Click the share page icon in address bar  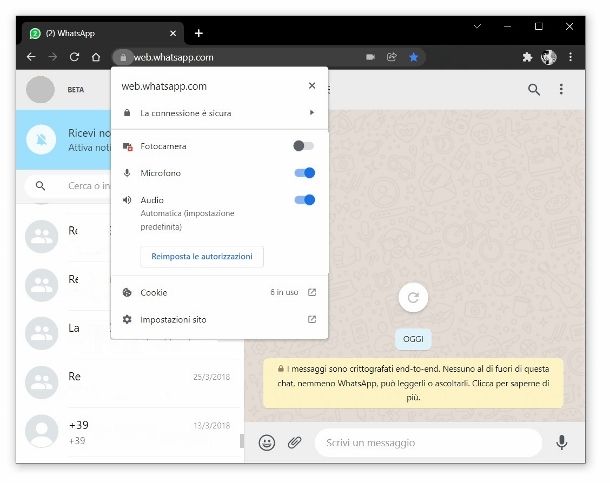392,57
